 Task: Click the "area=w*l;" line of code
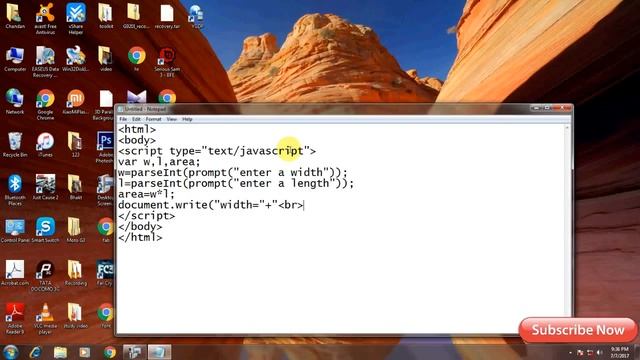click(146, 194)
